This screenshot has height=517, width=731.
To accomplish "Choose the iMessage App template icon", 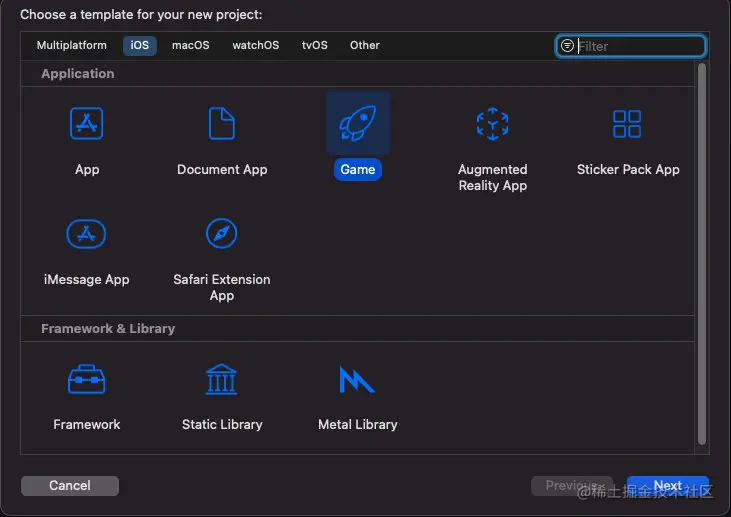I will 86,234.
